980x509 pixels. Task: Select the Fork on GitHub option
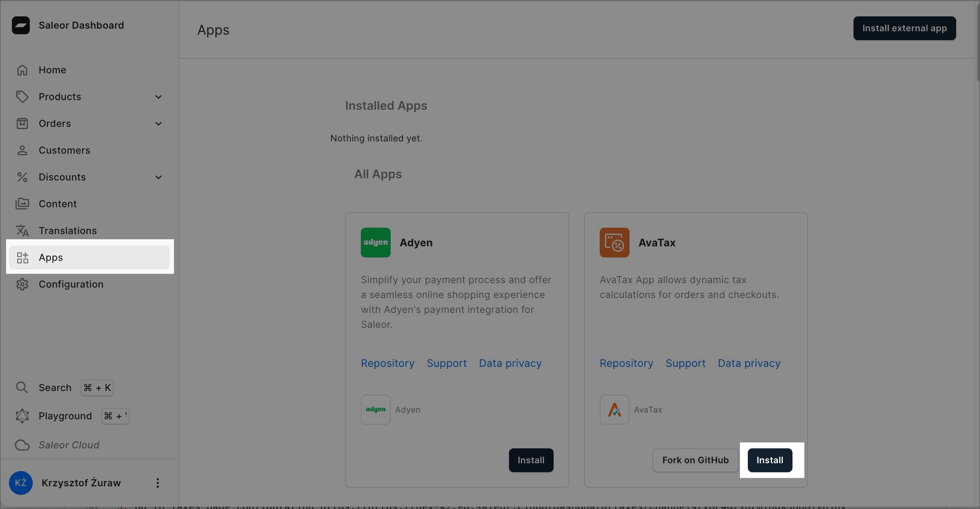click(695, 460)
